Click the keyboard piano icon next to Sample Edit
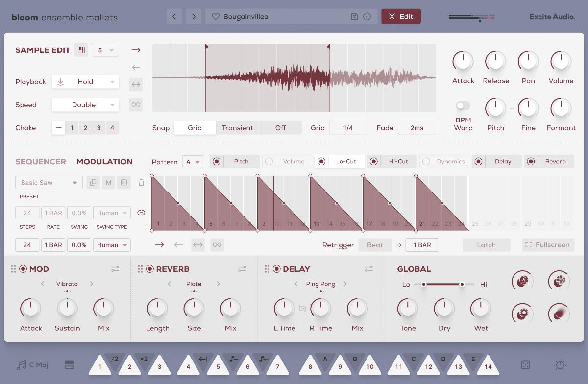 coord(81,50)
